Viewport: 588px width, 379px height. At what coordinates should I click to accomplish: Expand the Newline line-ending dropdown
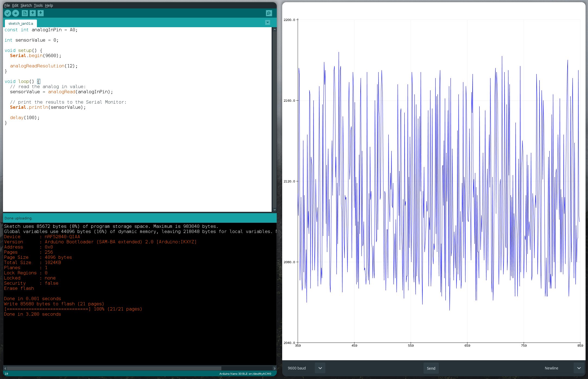pos(579,368)
